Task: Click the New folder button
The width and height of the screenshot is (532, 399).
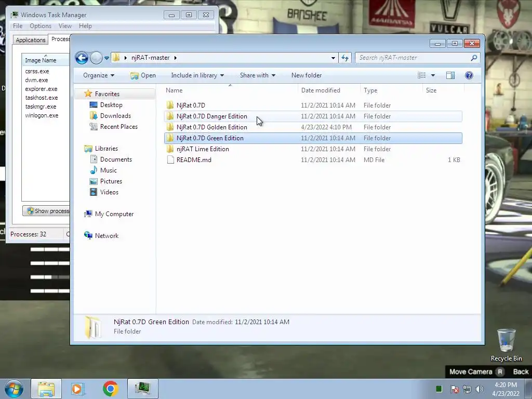Action: point(307,75)
